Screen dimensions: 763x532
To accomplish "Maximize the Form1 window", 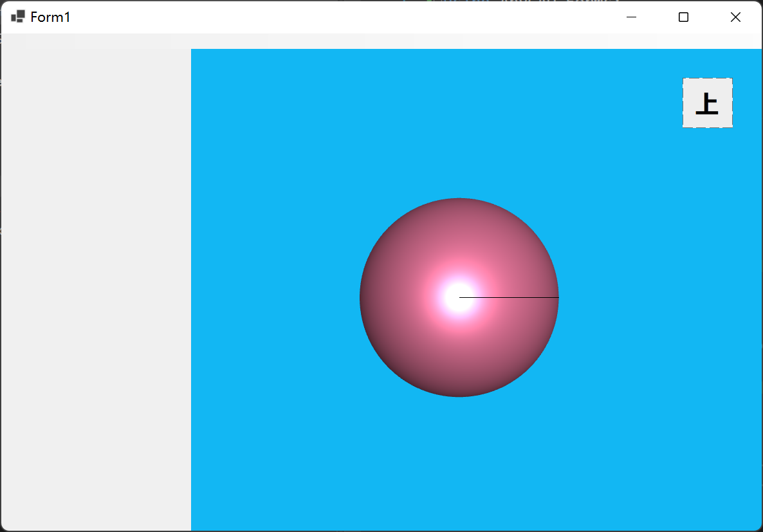I will [x=683, y=17].
